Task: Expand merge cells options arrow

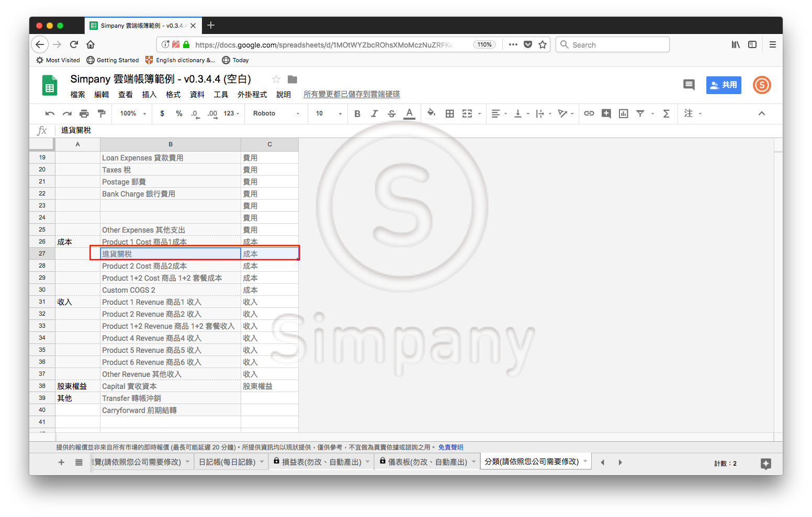Action: (480, 113)
